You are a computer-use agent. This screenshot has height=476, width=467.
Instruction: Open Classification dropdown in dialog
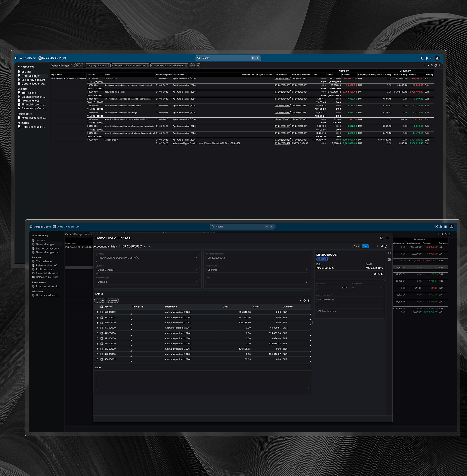257,270
